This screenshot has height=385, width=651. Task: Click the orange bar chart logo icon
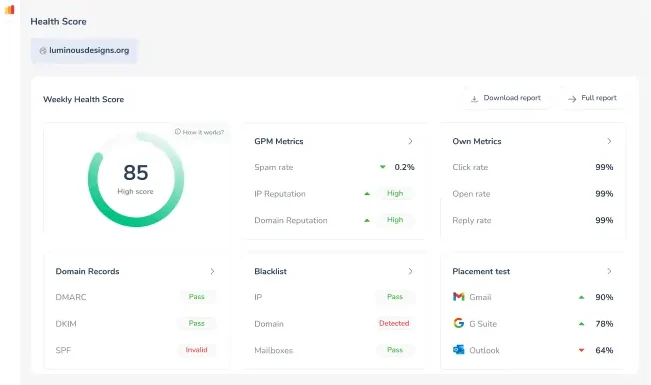pos(10,10)
